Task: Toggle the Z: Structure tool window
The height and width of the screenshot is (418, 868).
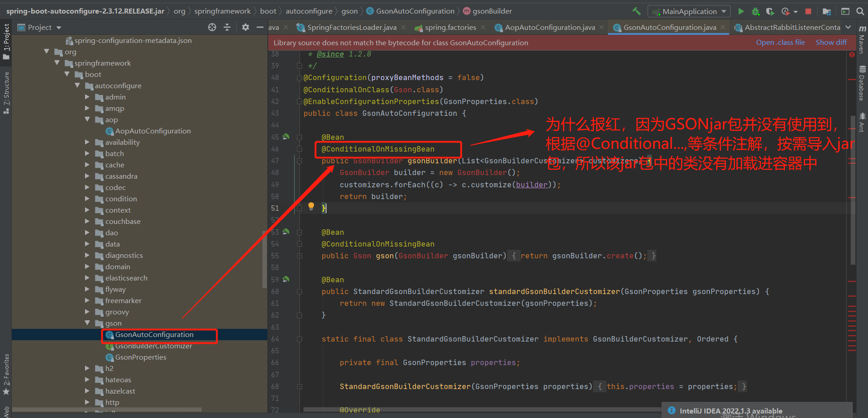Action: tap(6, 93)
